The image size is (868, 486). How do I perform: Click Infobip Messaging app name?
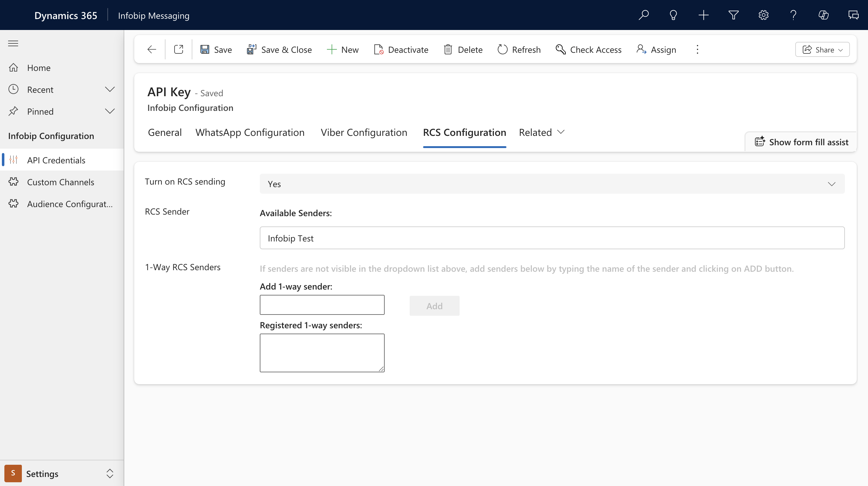[x=154, y=16]
